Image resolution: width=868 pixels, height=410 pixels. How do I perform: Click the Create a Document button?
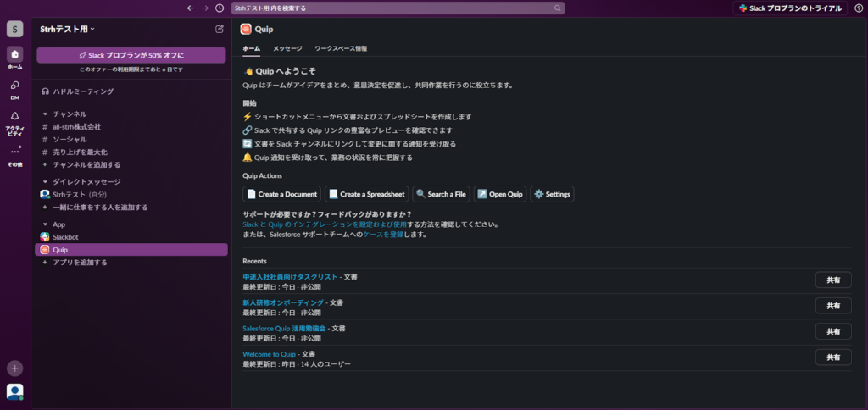click(281, 194)
